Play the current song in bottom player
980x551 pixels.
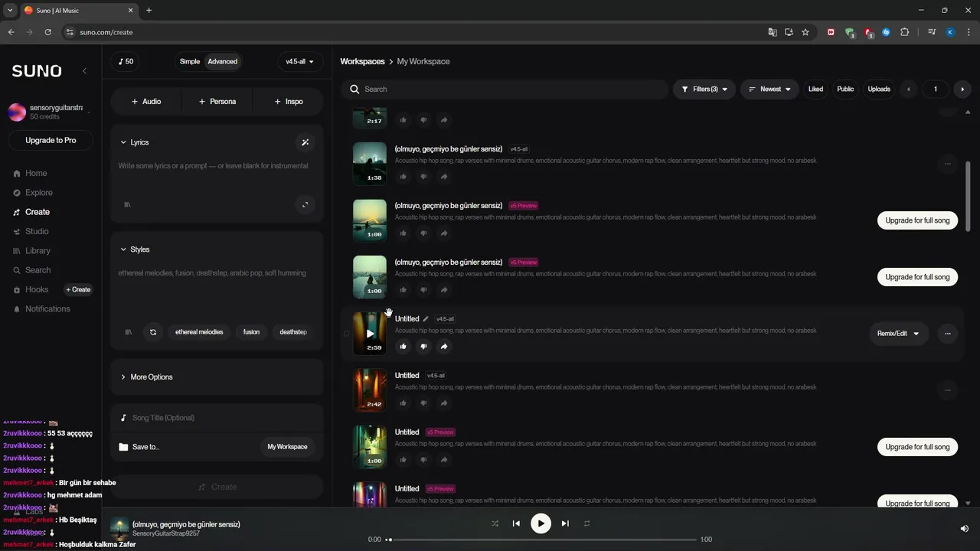coord(541,523)
